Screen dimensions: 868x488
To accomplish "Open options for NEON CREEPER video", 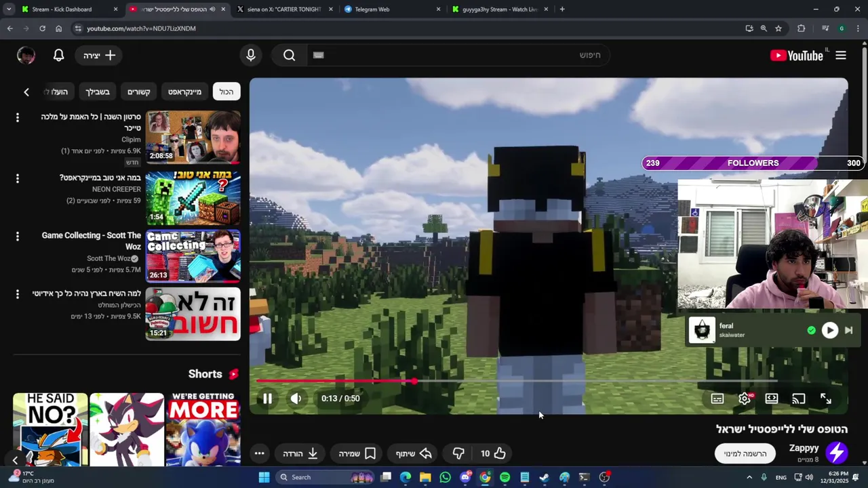I will click(18, 178).
